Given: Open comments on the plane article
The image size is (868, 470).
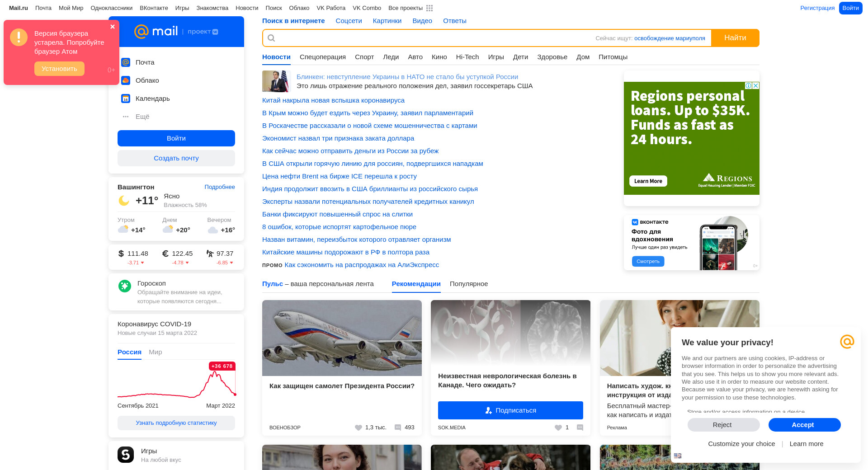Looking at the screenshot, I should coord(398,428).
